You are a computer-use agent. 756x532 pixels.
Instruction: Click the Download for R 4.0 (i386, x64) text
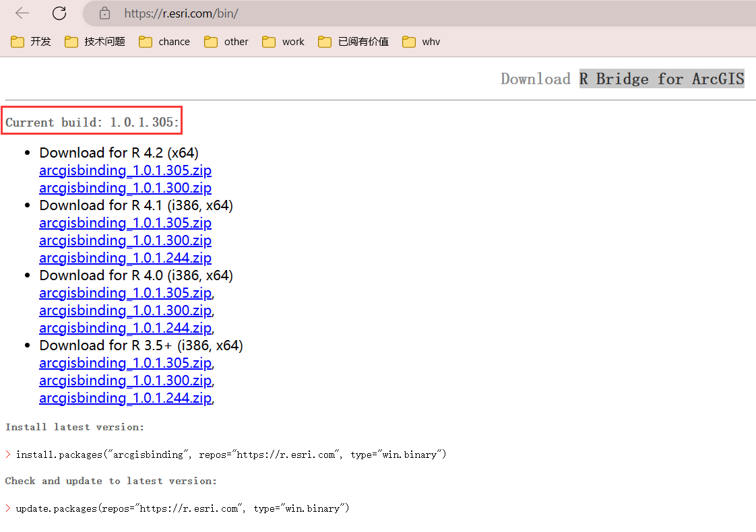tap(136, 275)
